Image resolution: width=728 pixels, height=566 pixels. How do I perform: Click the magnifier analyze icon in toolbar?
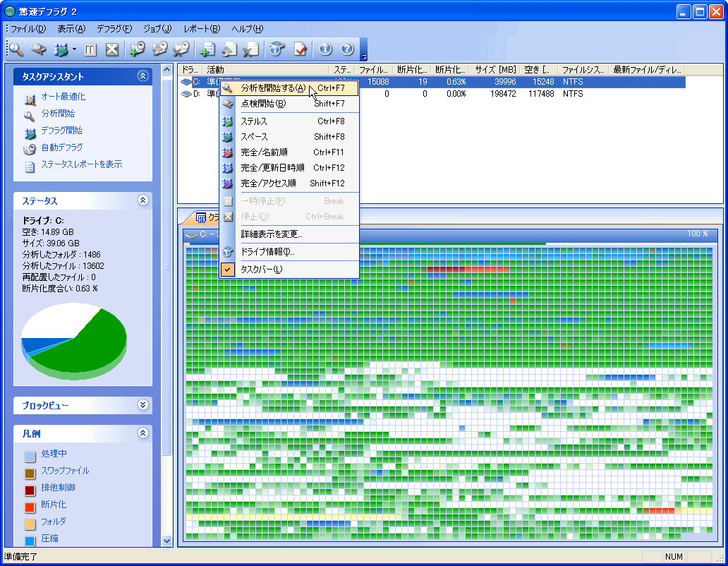[x=16, y=49]
